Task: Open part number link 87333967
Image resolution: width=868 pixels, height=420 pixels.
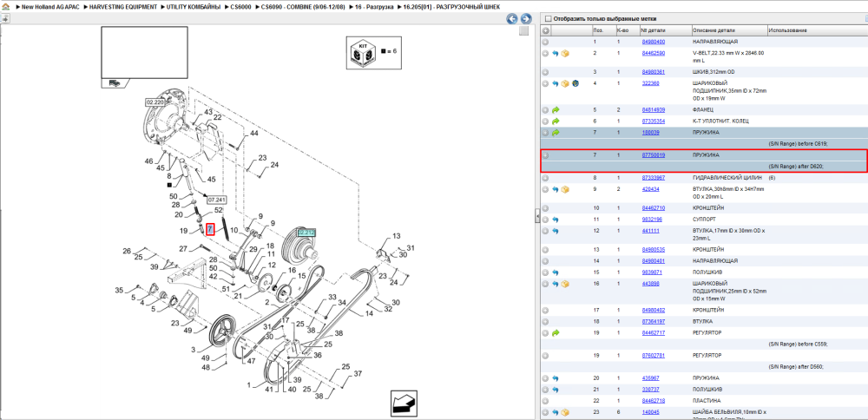Action: coord(654,178)
